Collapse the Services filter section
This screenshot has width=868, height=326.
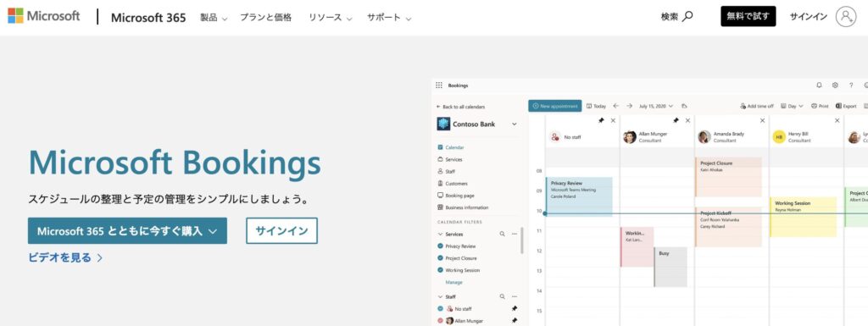click(441, 235)
